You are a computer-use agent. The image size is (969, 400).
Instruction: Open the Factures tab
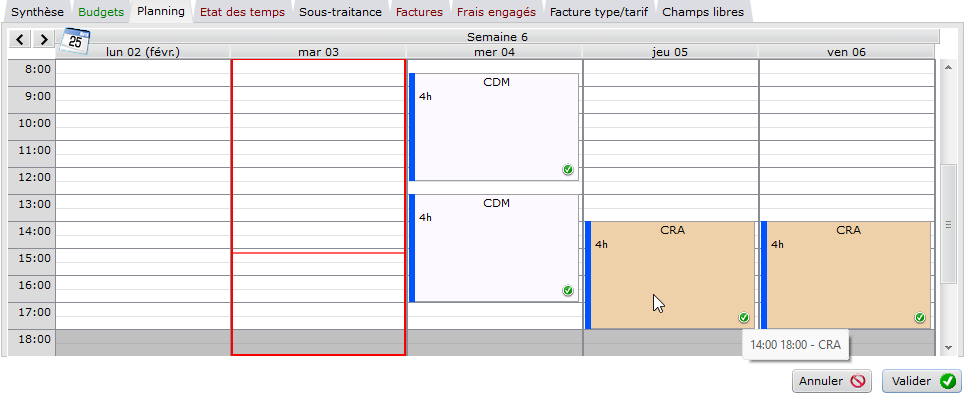click(x=420, y=12)
